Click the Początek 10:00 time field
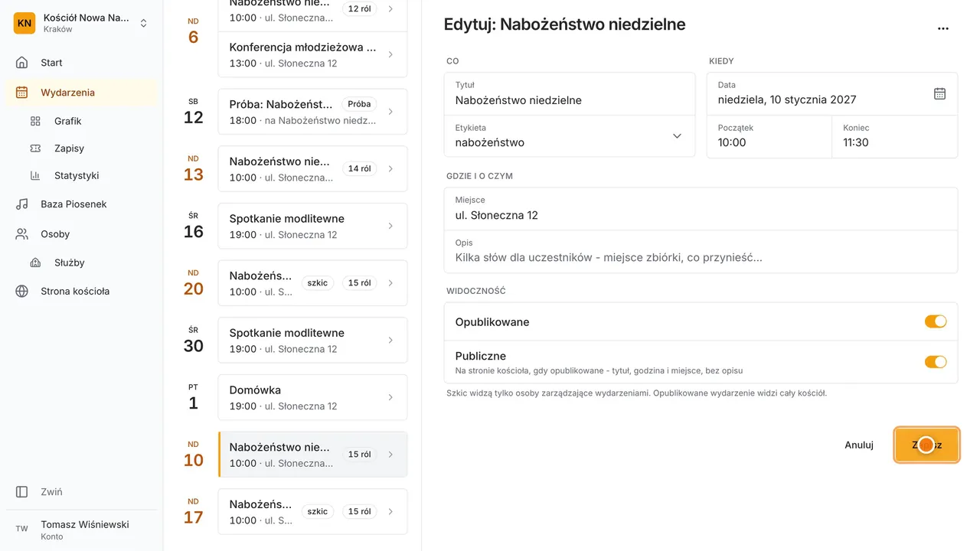 (769, 136)
